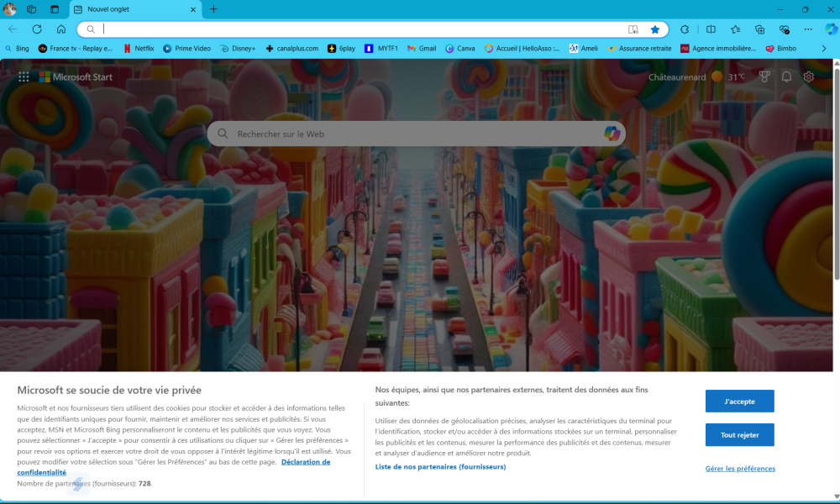Open the Favorites list icon
The height and width of the screenshot is (504, 840).
736,29
